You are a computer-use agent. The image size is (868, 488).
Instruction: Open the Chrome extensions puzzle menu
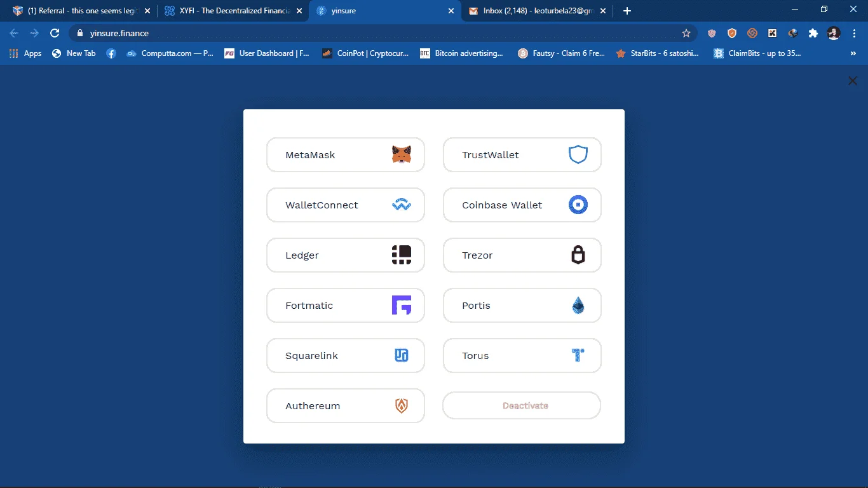(813, 33)
